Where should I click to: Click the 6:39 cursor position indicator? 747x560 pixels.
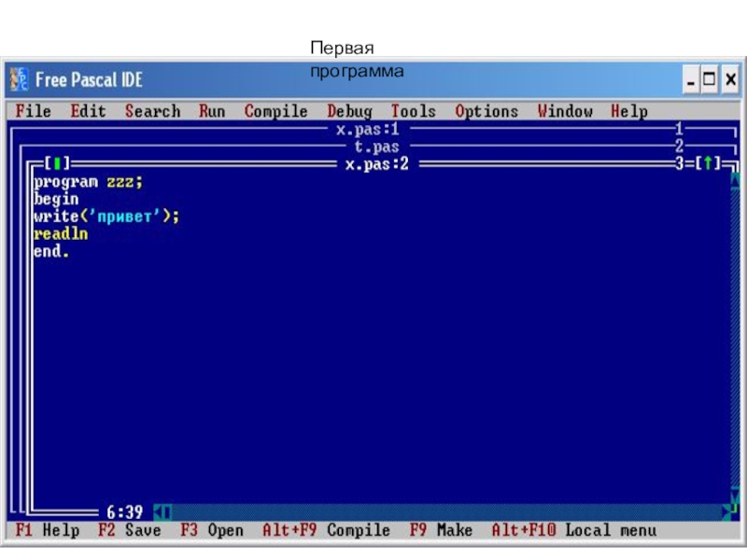[x=125, y=512]
